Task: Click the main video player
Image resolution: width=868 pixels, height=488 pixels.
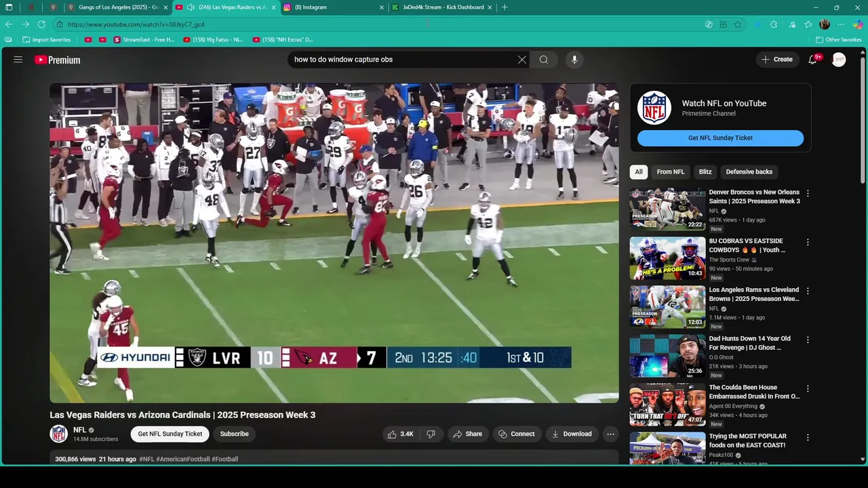Action: point(334,243)
